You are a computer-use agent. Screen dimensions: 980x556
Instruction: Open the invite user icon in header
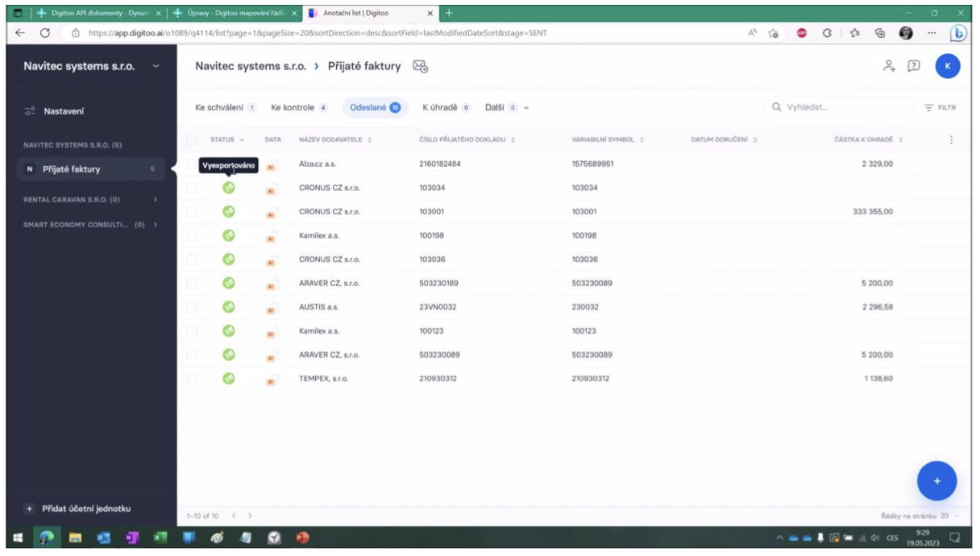[x=889, y=66]
